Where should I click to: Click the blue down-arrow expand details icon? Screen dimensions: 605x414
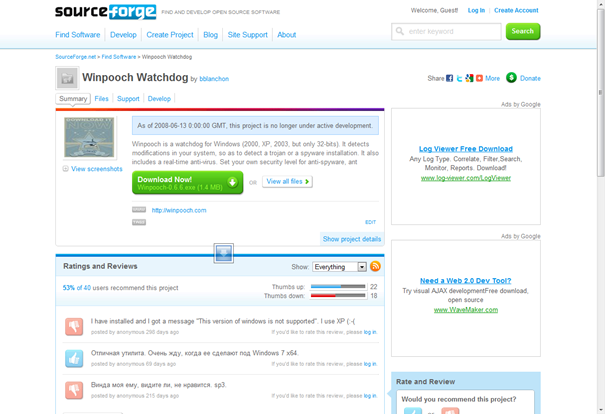tap(224, 253)
